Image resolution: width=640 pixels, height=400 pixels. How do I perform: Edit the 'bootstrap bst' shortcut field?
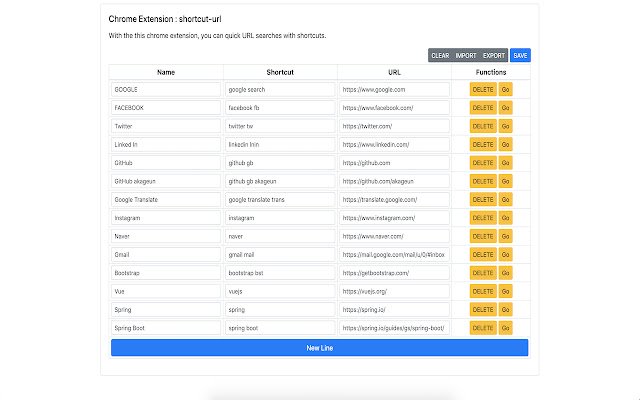click(x=280, y=273)
